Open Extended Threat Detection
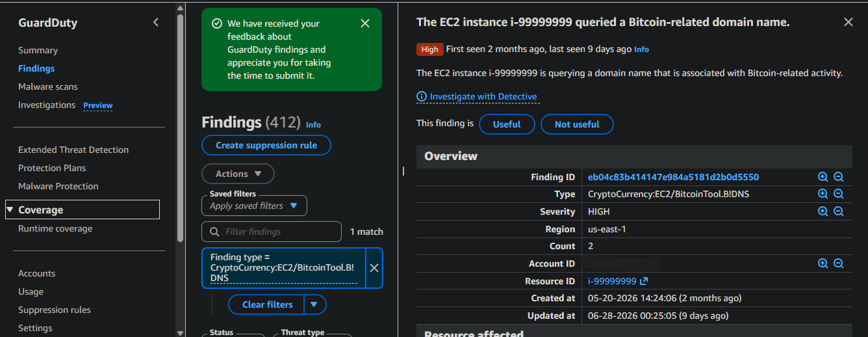This screenshot has width=868, height=337. [x=73, y=150]
